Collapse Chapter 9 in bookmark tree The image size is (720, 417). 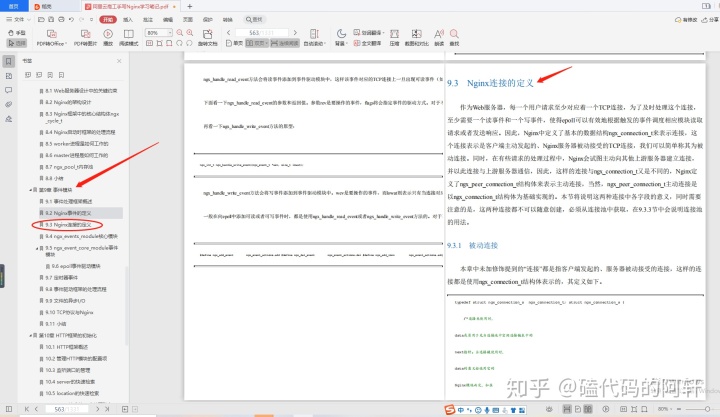pos(30,190)
